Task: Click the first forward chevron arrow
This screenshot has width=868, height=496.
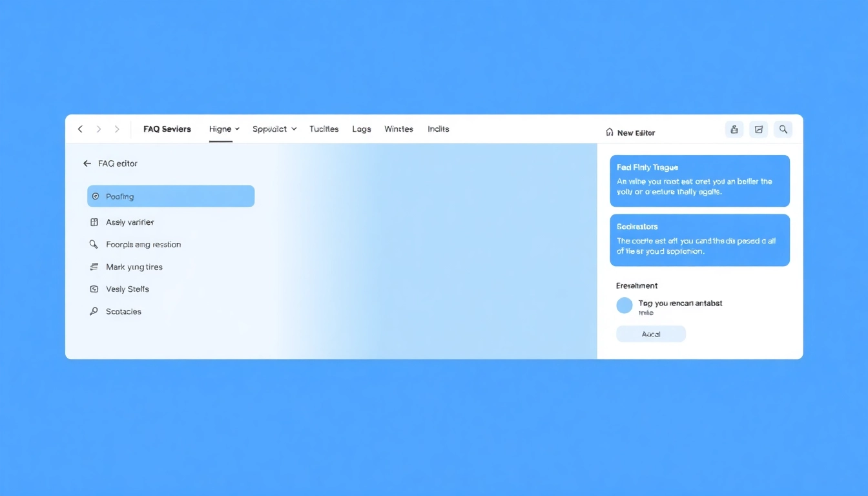Action: pos(99,129)
